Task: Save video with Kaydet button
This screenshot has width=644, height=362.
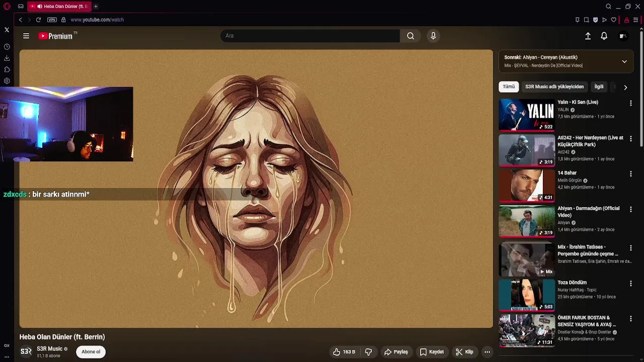Action: (x=432, y=352)
